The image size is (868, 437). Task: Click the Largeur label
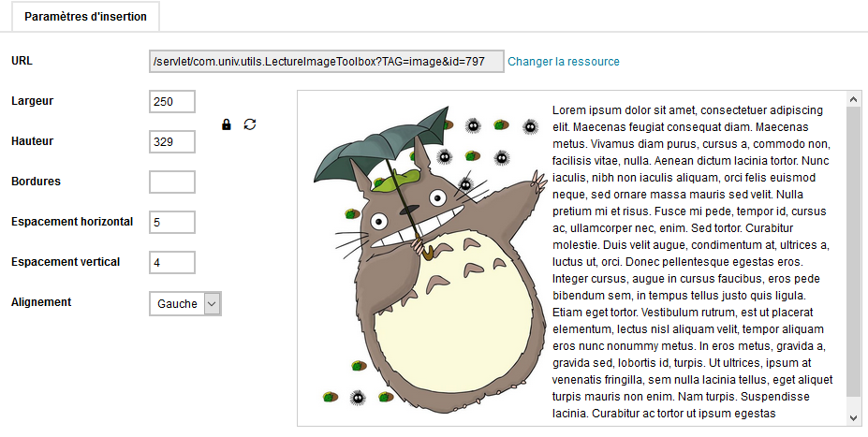[32, 101]
